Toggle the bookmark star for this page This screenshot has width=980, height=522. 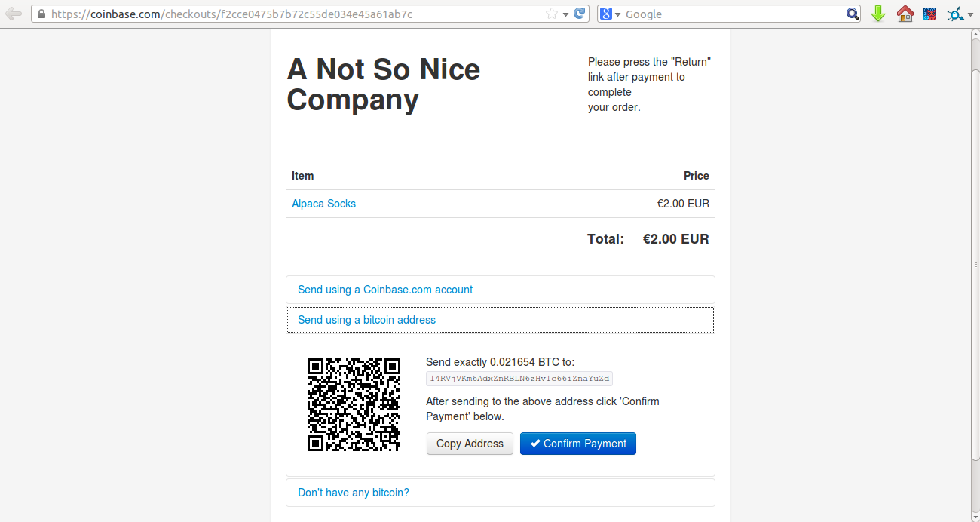[x=552, y=13]
